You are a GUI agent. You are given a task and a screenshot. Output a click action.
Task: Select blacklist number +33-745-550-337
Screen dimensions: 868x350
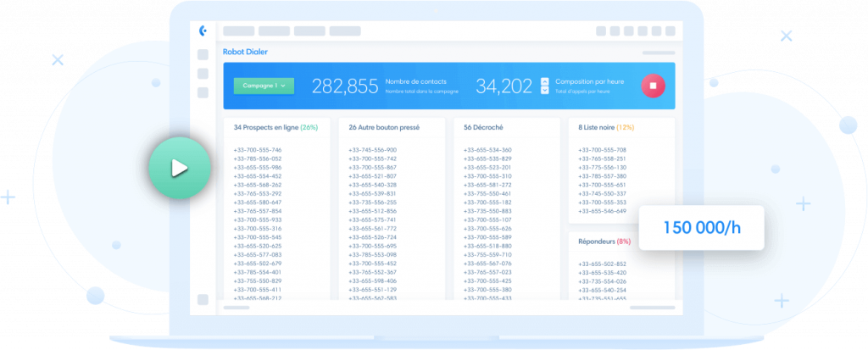(x=603, y=194)
